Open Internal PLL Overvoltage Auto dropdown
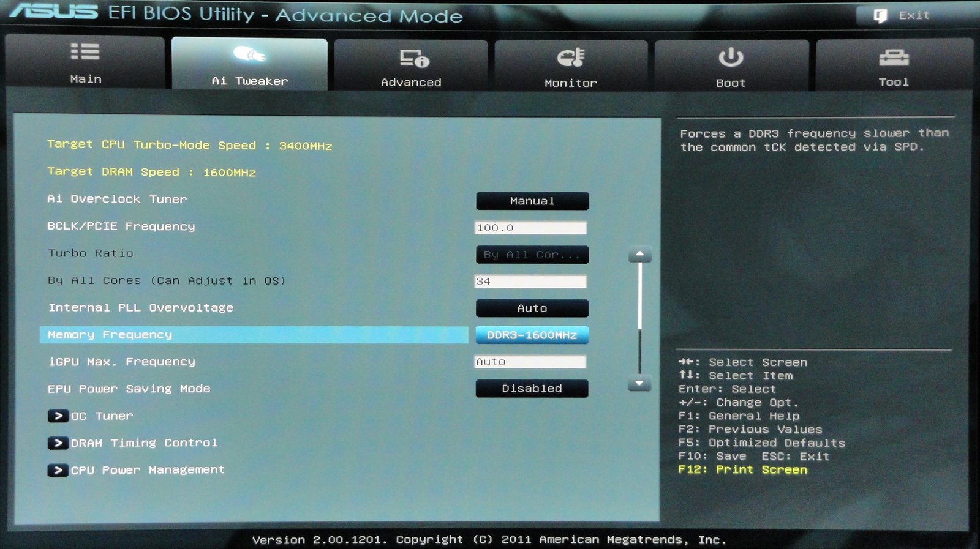Viewport: 980px width, 549px height. point(532,308)
